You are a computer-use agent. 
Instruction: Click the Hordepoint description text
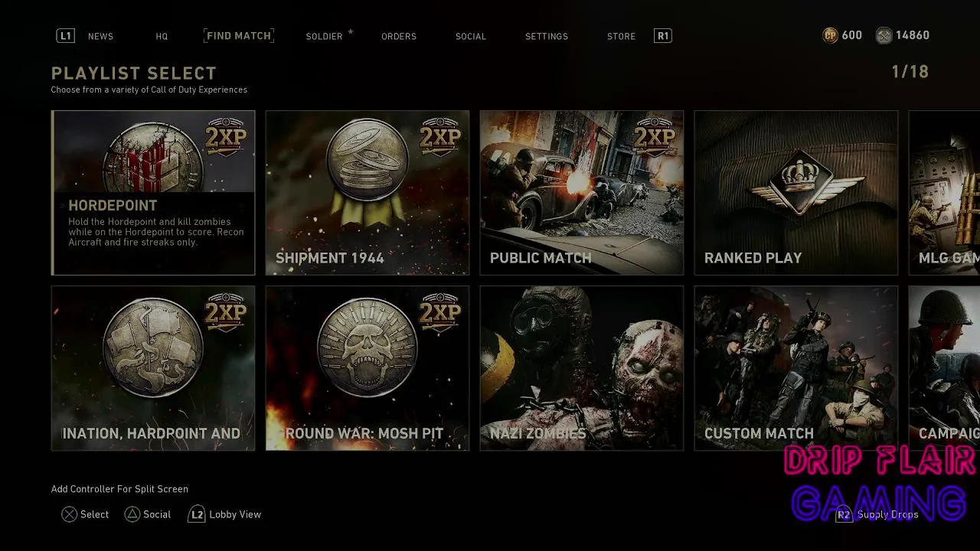(x=156, y=232)
